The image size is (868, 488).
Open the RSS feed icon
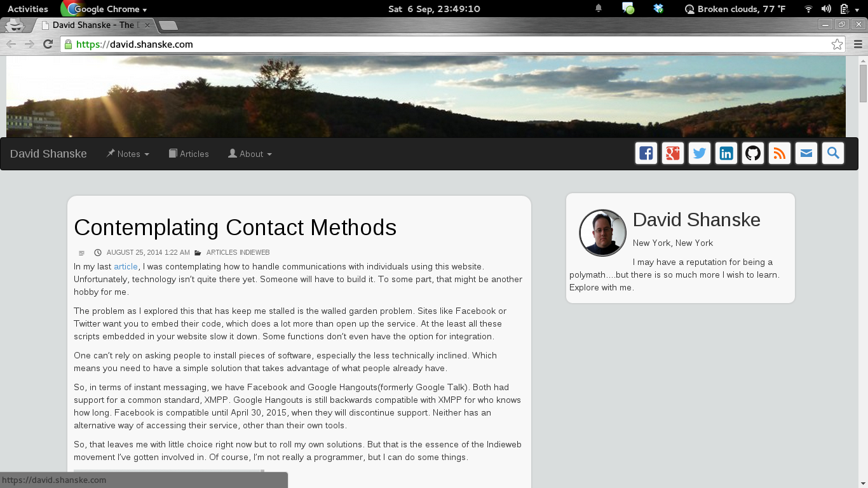pyautogui.click(x=780, y=154)
